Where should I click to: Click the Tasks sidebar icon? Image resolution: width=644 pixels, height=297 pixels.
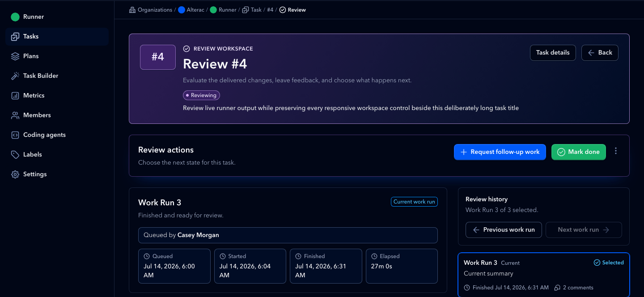click(15, 37)
